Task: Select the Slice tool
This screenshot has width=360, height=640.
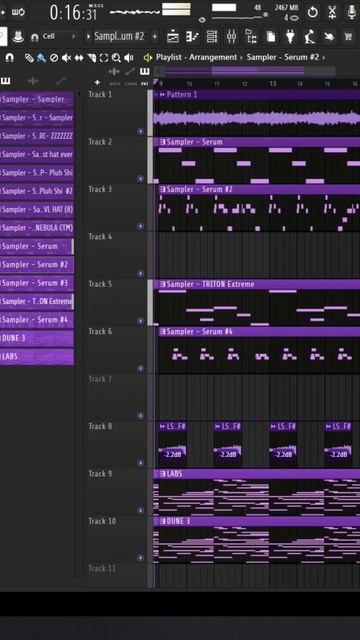Action: [x=91, y=58]
